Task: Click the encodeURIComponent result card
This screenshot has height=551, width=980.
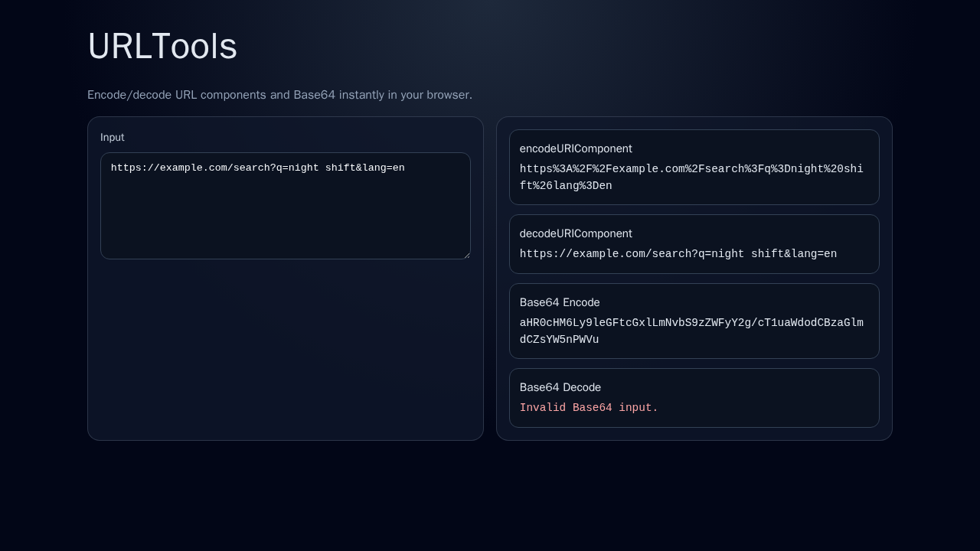Action: point(694,167)
